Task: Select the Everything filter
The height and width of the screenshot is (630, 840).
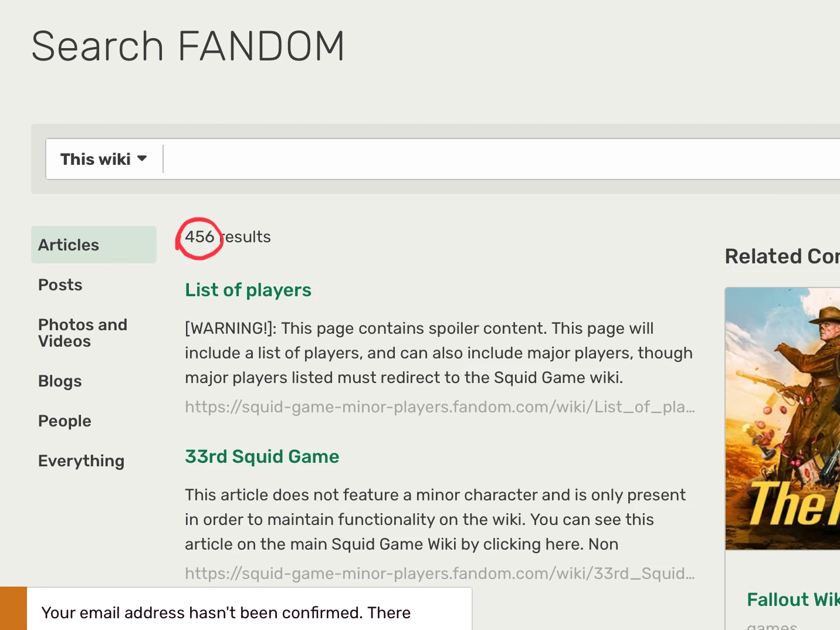Action: (x=81, y=461)
